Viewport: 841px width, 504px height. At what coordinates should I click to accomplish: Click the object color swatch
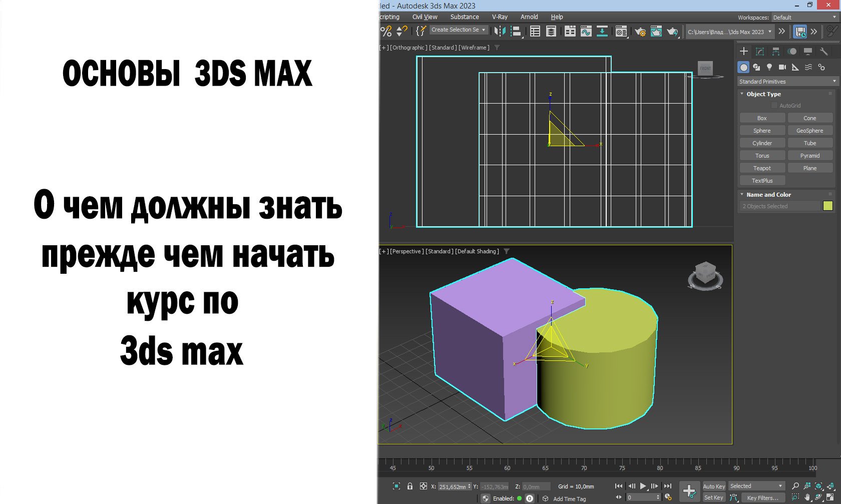coord(828,206)
